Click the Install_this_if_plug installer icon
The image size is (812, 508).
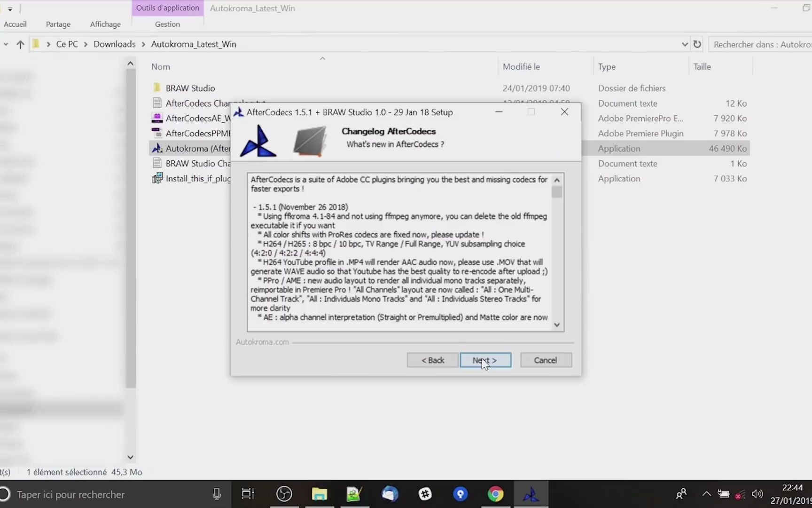(157, 178)
